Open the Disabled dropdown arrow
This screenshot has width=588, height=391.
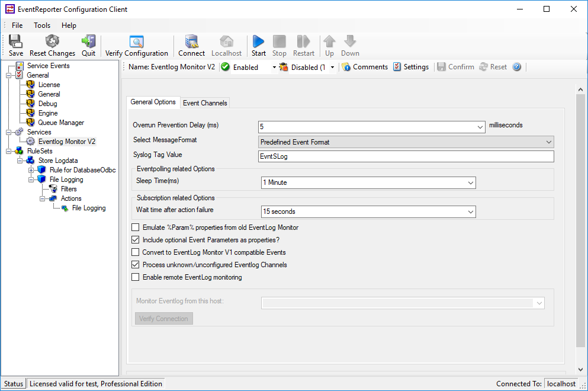coord(332,67)
